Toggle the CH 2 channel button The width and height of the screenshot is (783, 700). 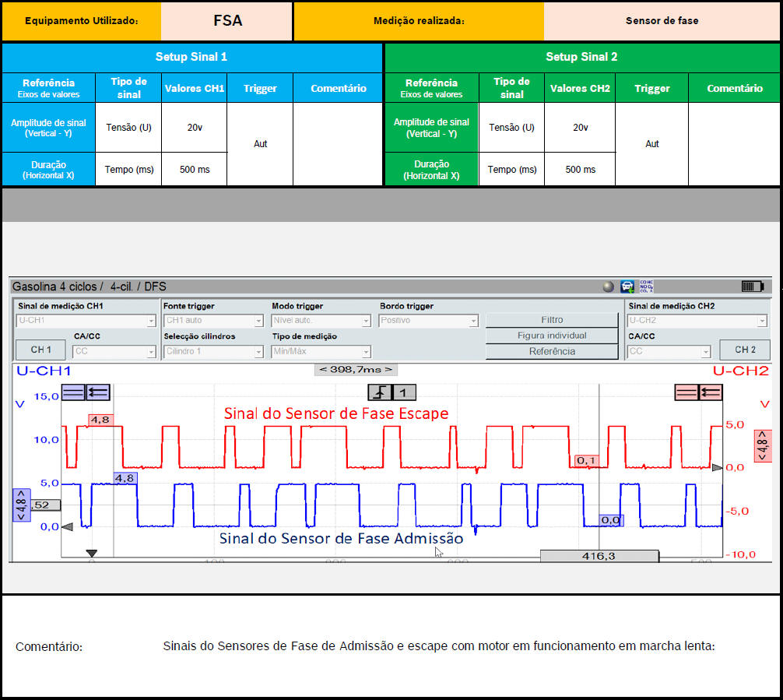(x=745, y=350)
